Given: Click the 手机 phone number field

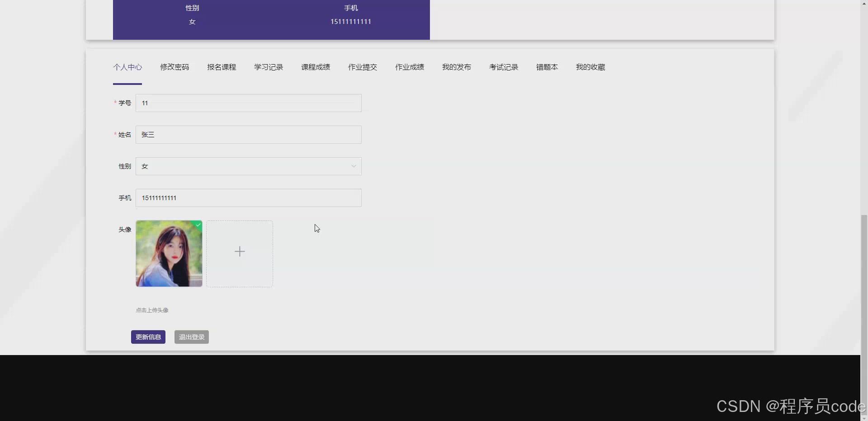Looking at the screenshot, I should 249,198.
